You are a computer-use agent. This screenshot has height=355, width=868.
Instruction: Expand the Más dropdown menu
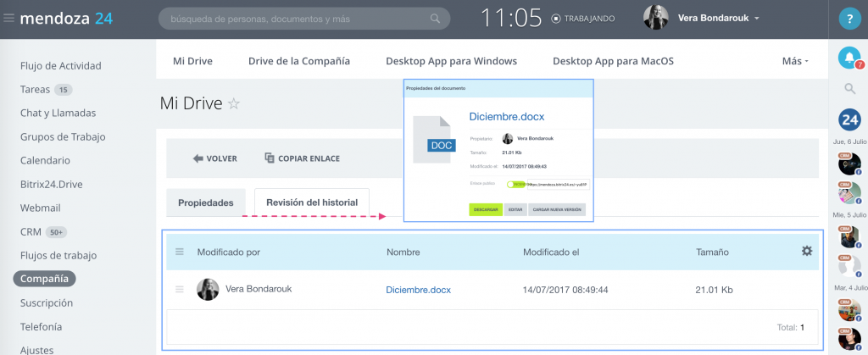[x=795, y=61]
